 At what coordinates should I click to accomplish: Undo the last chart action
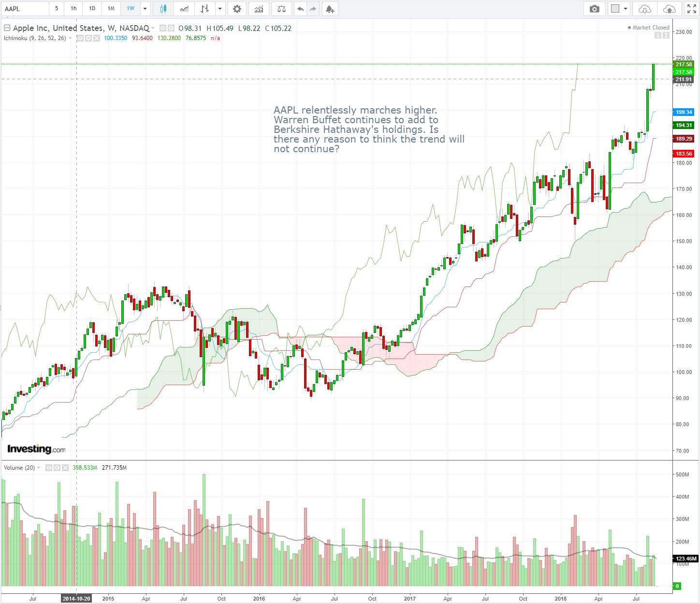coord(300,9)
